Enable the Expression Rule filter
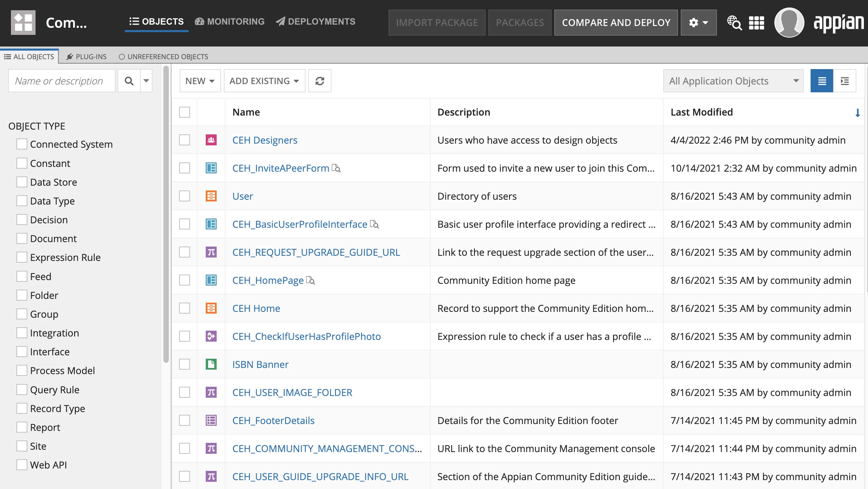Viewport: 868px width, 489px height. point(22,257)
